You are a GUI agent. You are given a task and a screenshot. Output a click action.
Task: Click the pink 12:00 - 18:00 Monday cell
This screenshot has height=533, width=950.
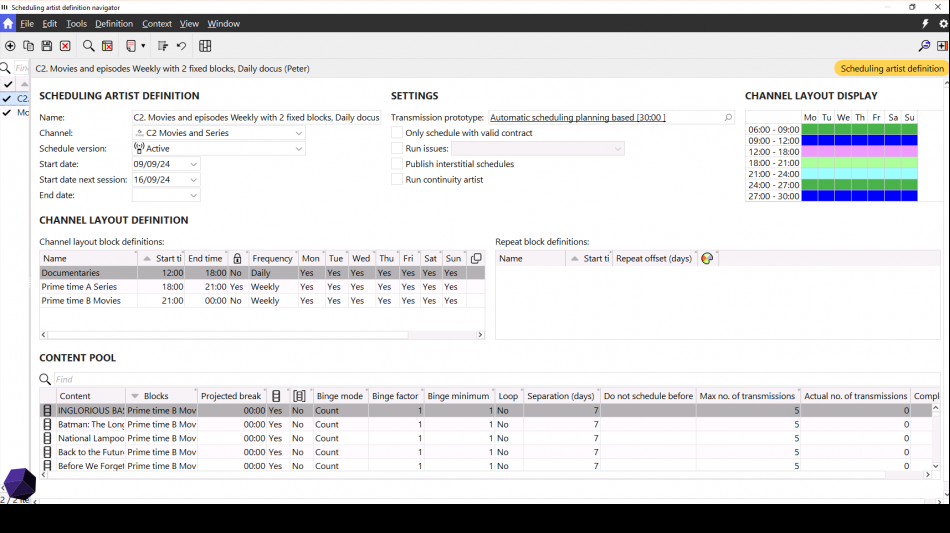click(x=810, y=152)
